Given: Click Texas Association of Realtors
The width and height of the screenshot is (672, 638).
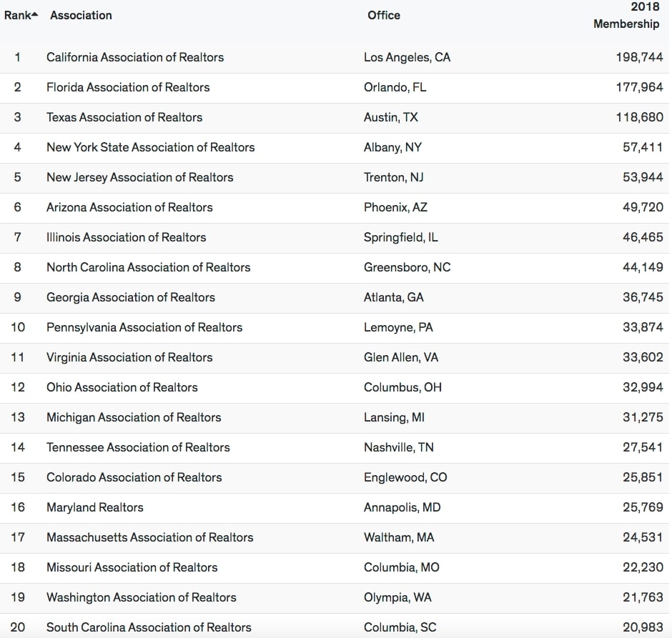Looking at the screenshot, I should [x=124, y=117].
